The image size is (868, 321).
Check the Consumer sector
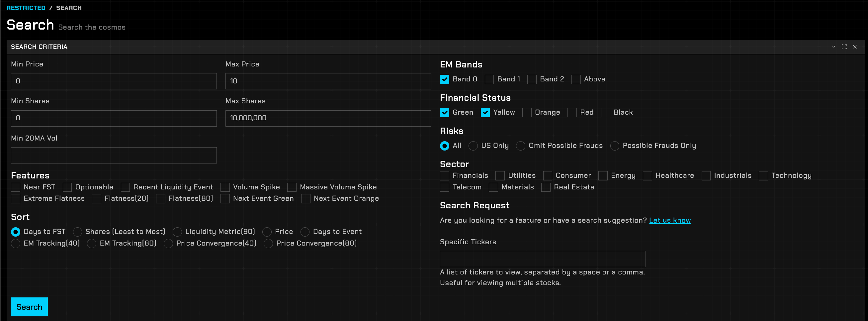click(x=548, y=176)
